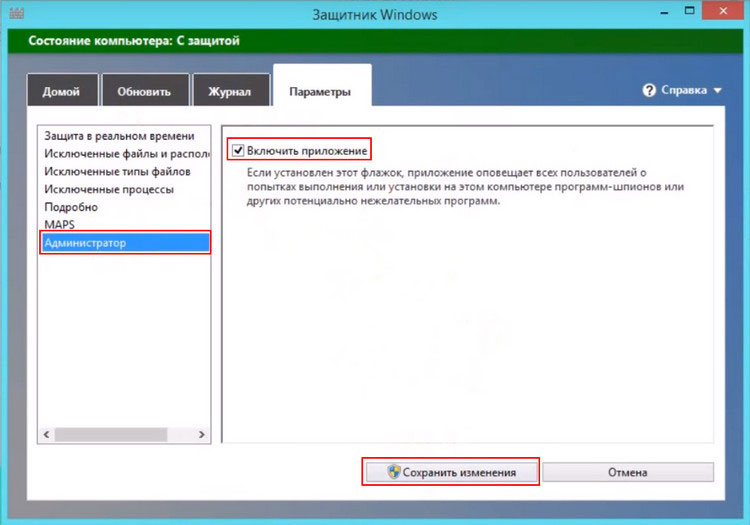Viewport: 750px width, 525px height.
Task: Select the Администратор settings item
Action: pos(85,243)
